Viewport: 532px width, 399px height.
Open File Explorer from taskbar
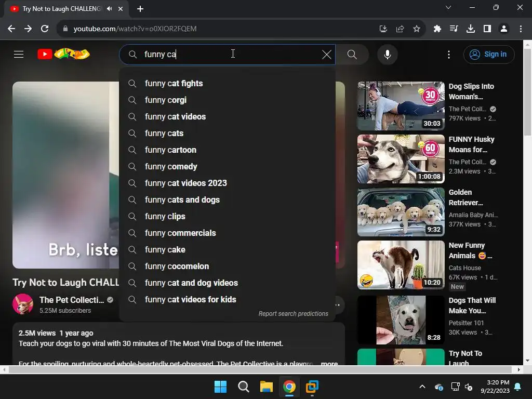tap(267, 387)
